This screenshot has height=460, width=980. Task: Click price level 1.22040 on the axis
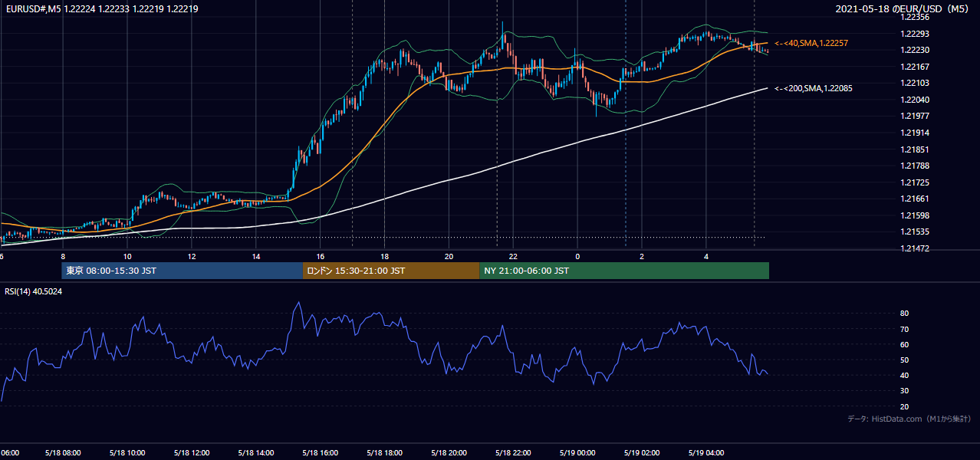click(x=915, y=100)
